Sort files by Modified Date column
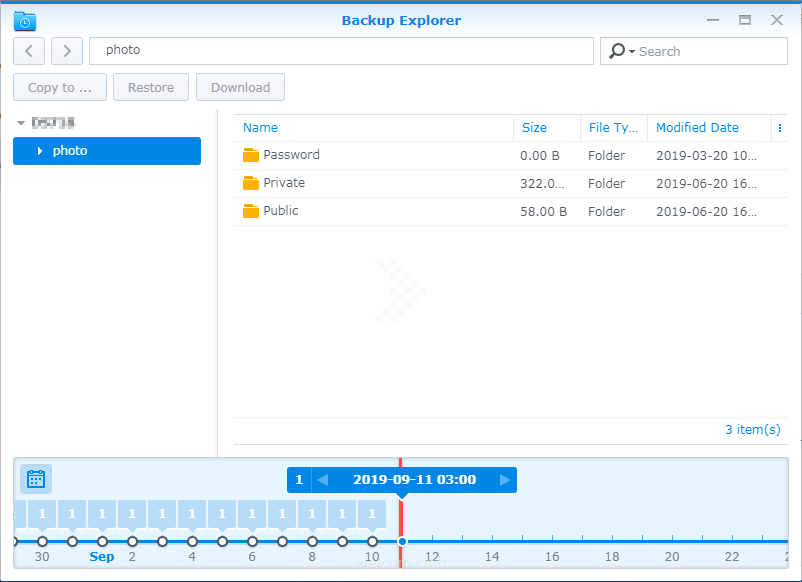The width and height of the screenshot is (802, 582). coord(697,128)
